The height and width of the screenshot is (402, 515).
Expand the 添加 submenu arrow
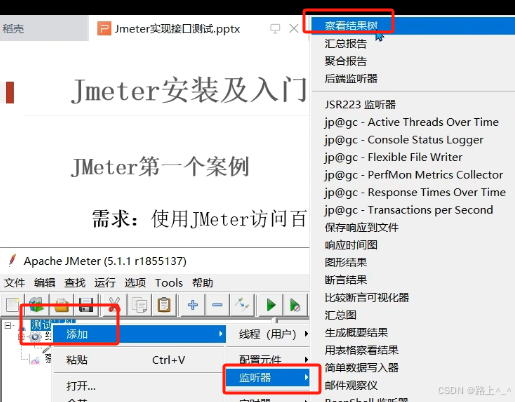pos(221,334)
